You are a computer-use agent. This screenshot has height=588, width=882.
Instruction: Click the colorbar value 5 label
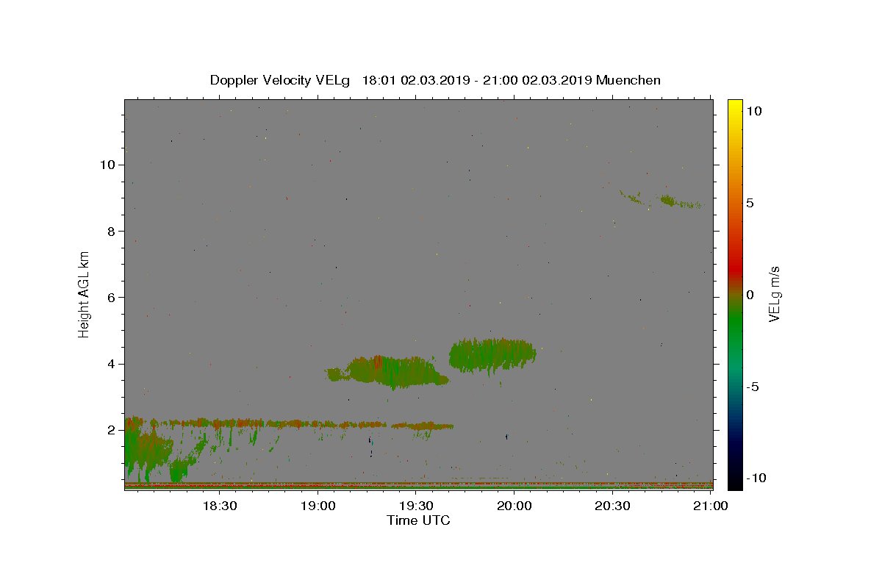[750, 203]
